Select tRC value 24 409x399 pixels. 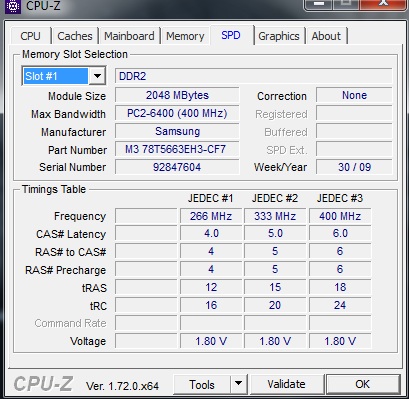[x=340, y=305]
